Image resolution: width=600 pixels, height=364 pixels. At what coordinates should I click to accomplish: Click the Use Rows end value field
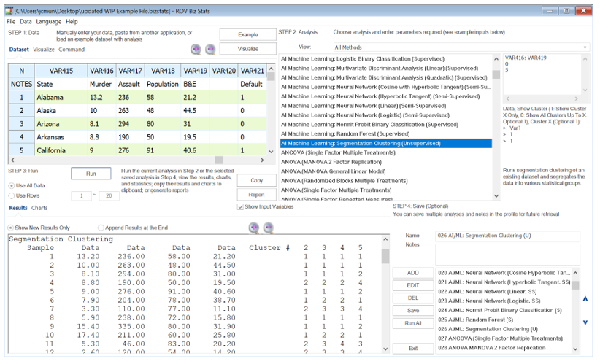click(x=109, y=195)
